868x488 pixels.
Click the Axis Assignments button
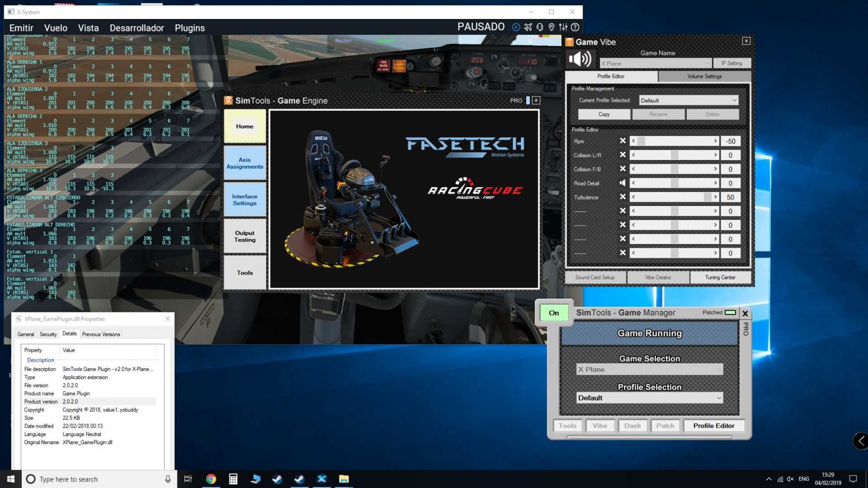pyautogui.click(x=245, y=163)
